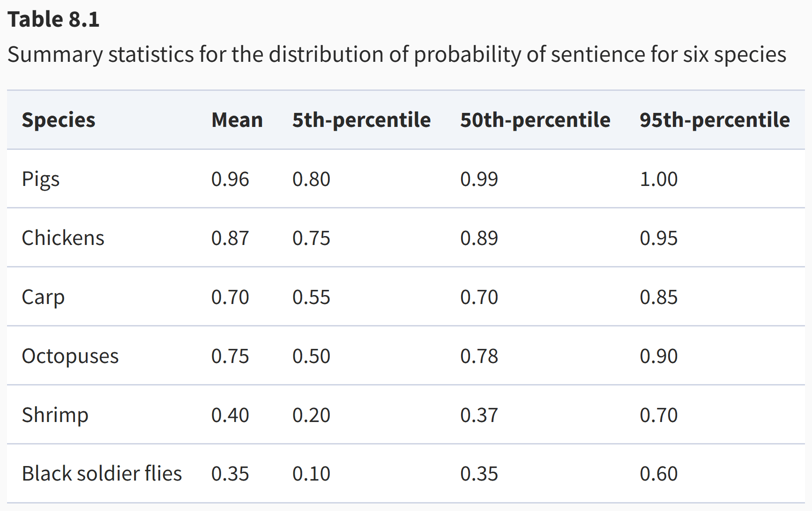Select the Chickens row label
The image size is (812, 511).
tap(63, 238)
